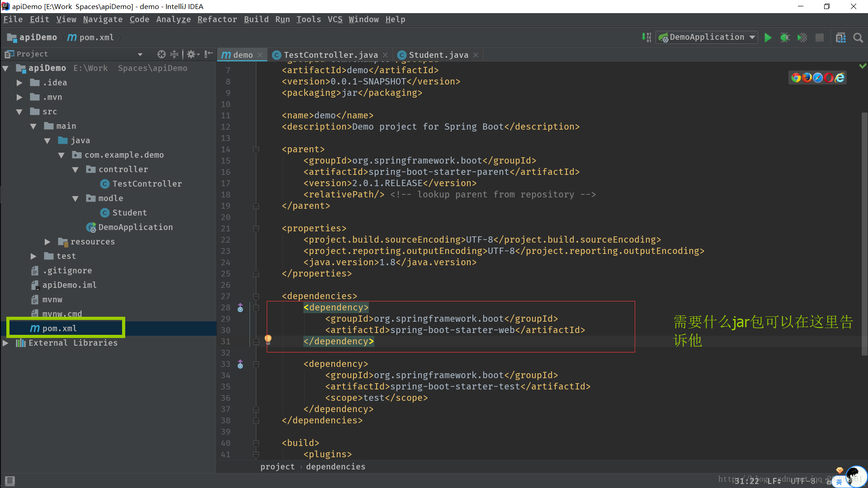Screen dimensions: 868x488
Task: Click the intention lightbulb on line 31
Action: tap(268, 339)
